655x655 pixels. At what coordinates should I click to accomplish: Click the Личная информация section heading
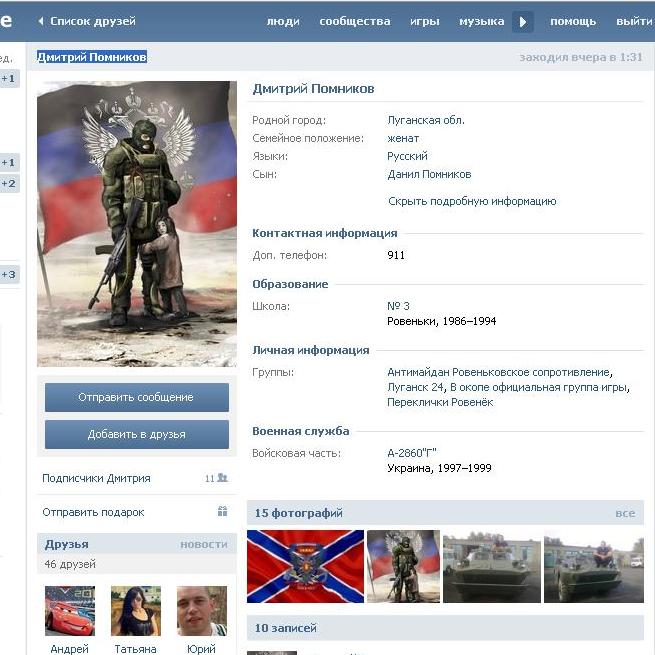click(311, 350)
